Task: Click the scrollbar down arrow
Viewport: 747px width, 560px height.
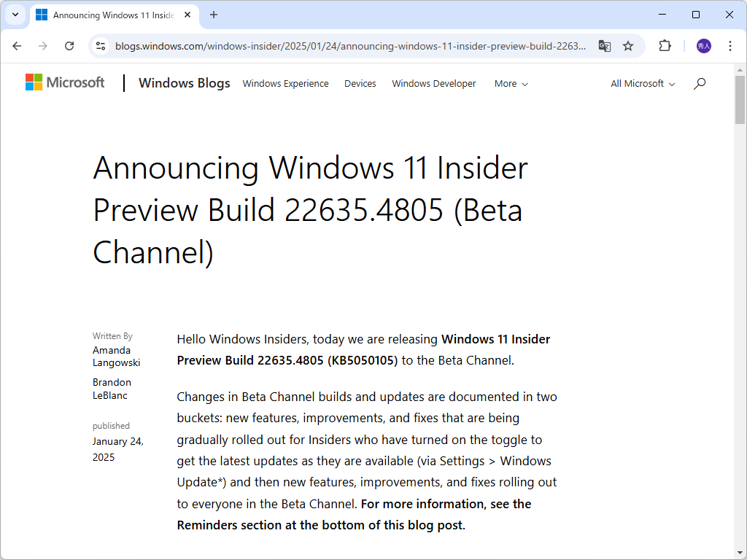Action: point(740,553)
